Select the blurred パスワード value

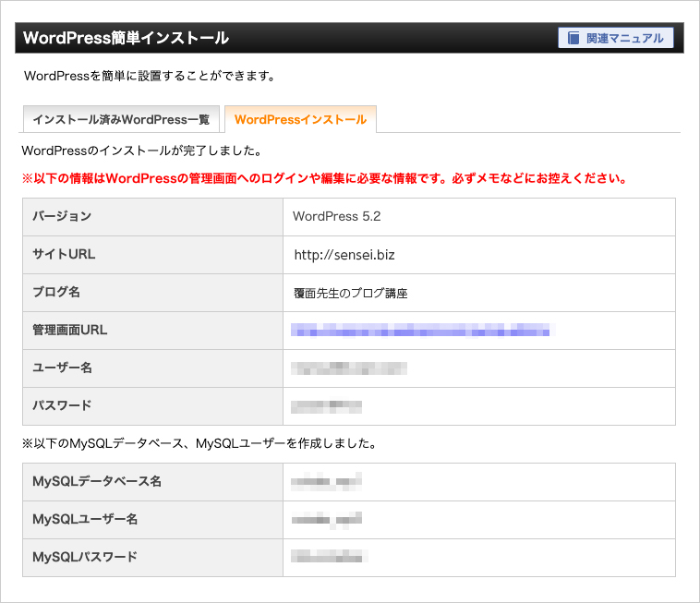coord(326,406)
